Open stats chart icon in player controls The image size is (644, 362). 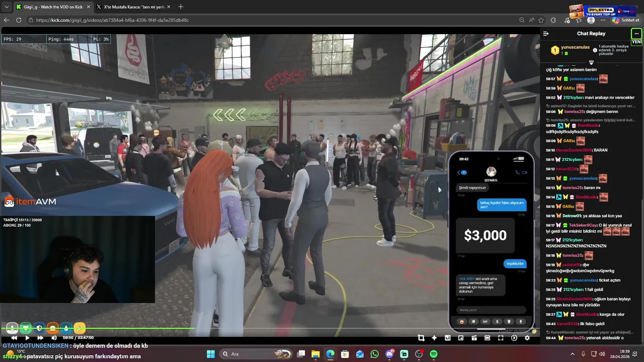(447, 338)
